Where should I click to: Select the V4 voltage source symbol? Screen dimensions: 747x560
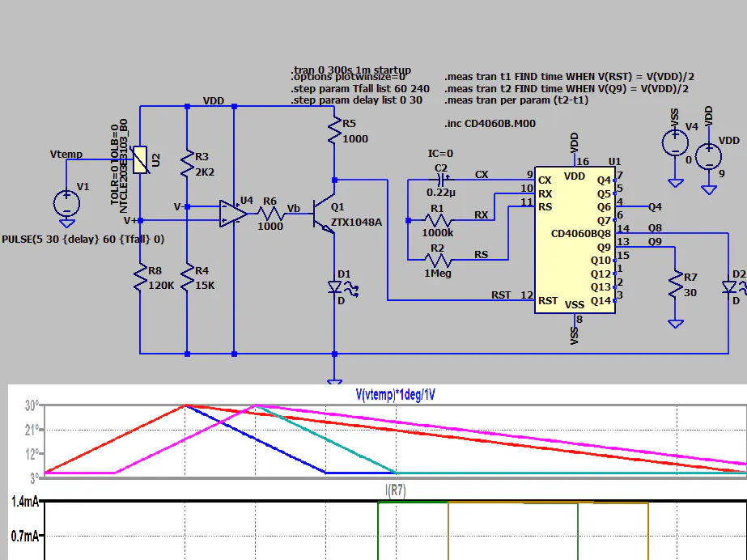pyautogui.click(x=675, y=142)
